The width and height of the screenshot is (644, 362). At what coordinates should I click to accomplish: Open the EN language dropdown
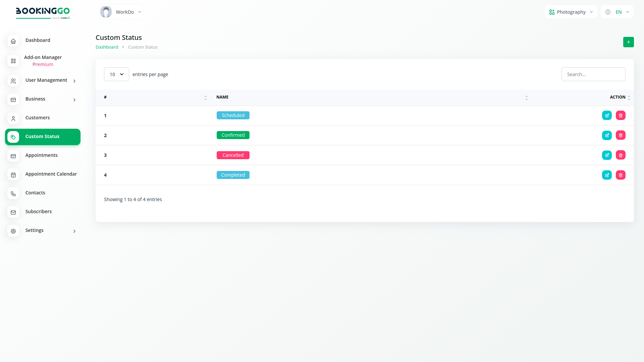point(617,12)
